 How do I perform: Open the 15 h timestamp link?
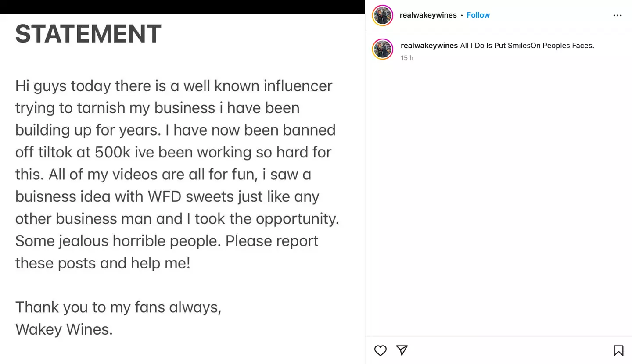(x=407, y=57)
